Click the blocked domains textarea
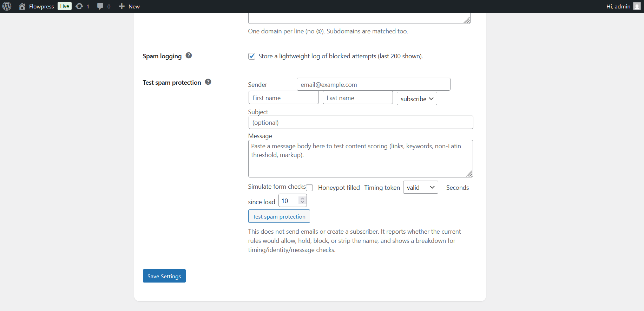The height and width of the screenshot is (311, 644). 359,18
